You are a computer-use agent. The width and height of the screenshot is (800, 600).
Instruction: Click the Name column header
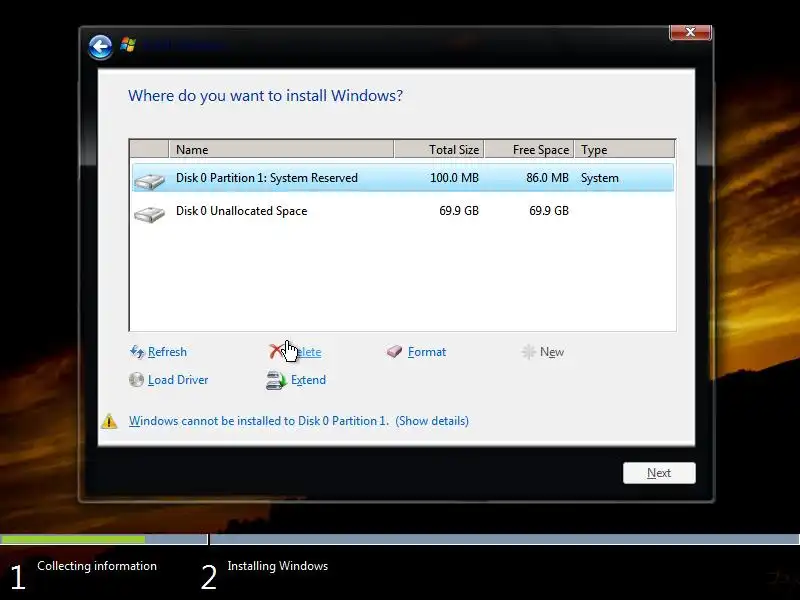[x=281, y=149]
